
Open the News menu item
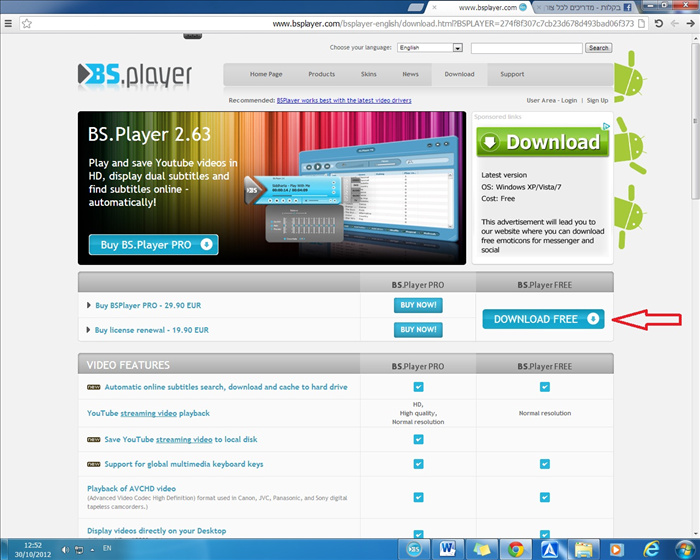[410, 74]
